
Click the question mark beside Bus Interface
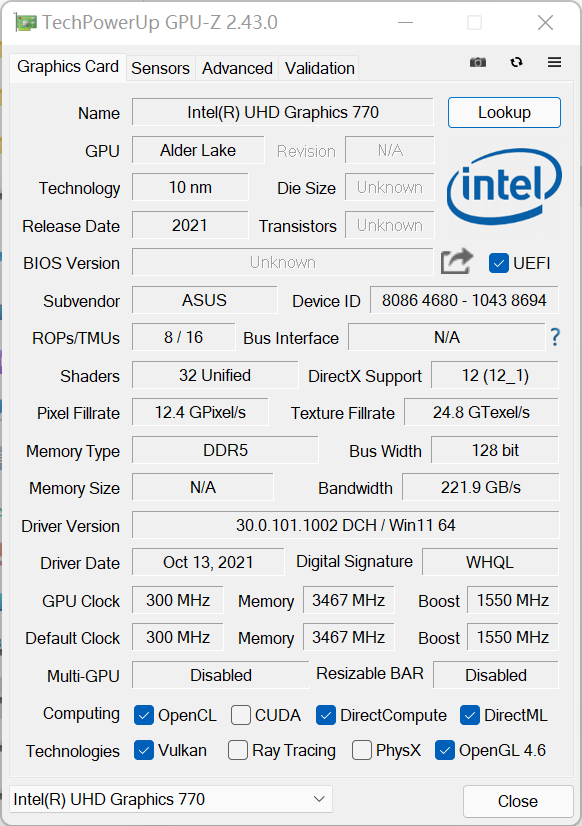555,338
